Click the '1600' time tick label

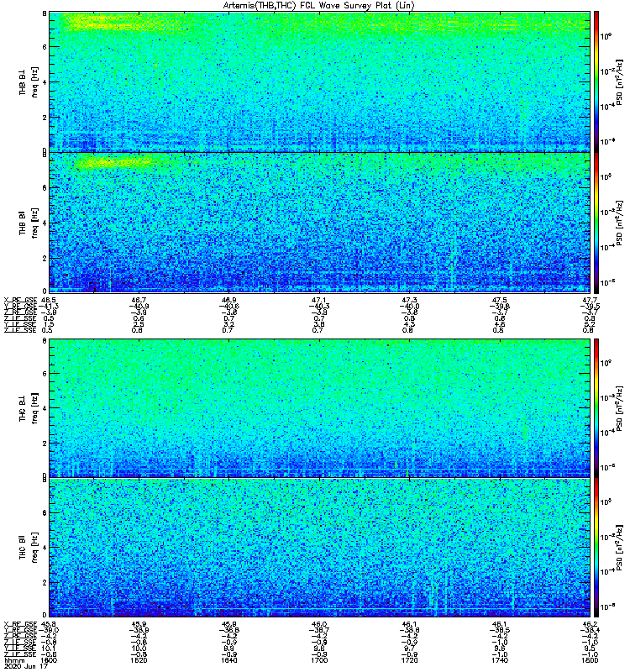coord(49,660)
